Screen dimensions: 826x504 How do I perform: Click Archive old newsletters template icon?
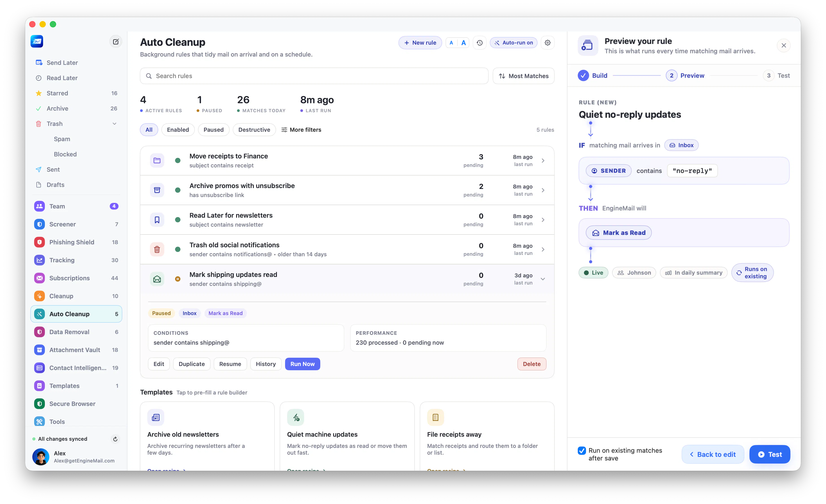(156, 418)
